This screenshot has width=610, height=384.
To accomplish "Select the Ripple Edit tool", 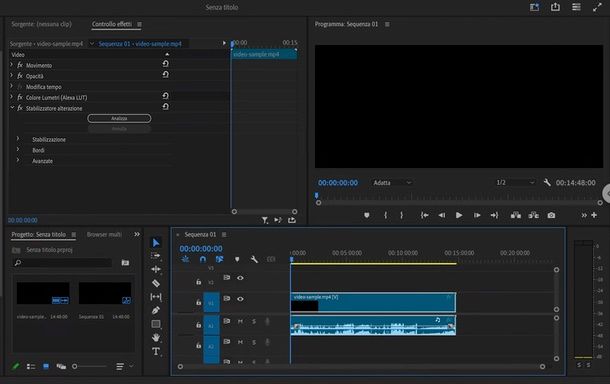I will point(156,269).
